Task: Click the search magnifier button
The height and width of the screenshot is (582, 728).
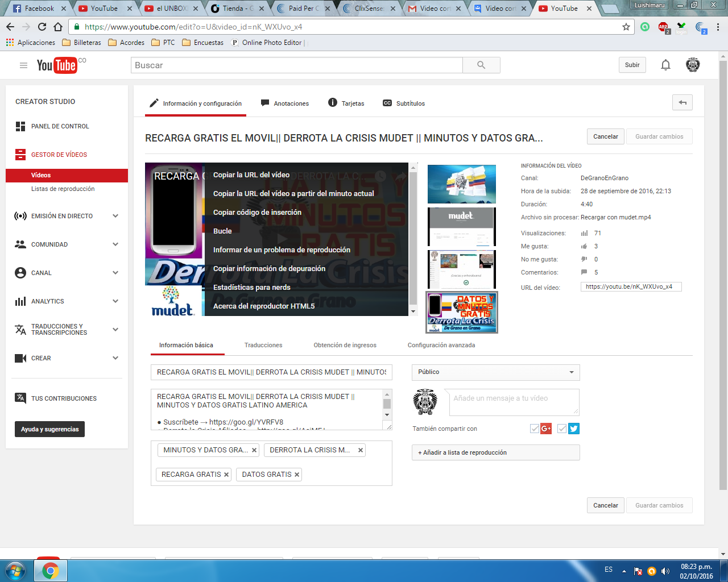Action: pos(481,65)
